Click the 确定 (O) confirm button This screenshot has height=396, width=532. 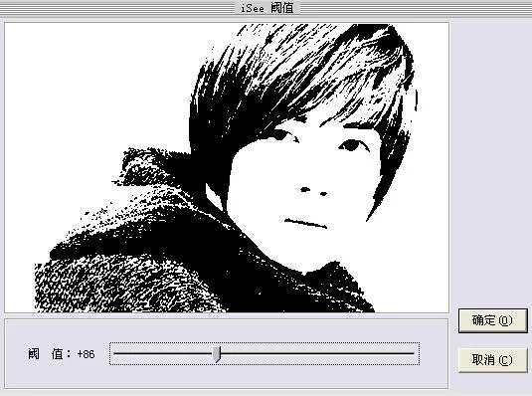(x=492, y=320)
